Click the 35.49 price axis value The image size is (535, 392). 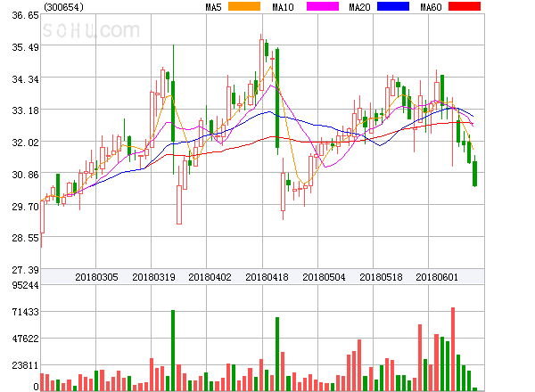click(26, 47)
